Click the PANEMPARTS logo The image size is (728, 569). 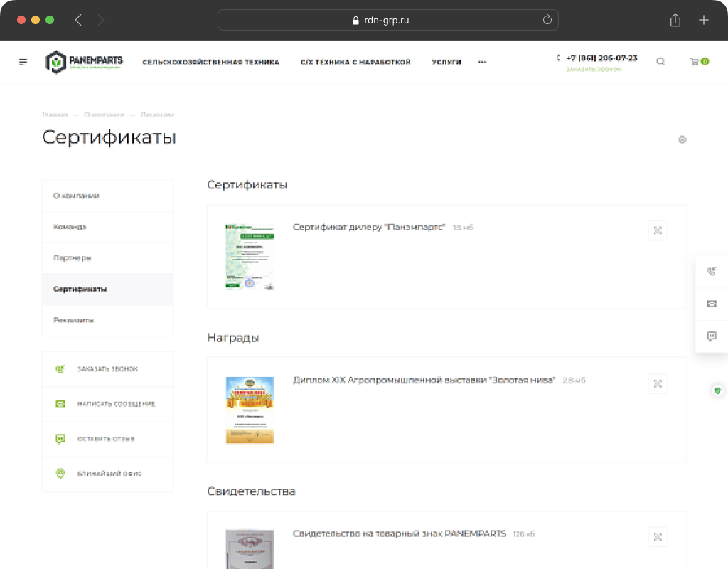click(x=84, y=62)
